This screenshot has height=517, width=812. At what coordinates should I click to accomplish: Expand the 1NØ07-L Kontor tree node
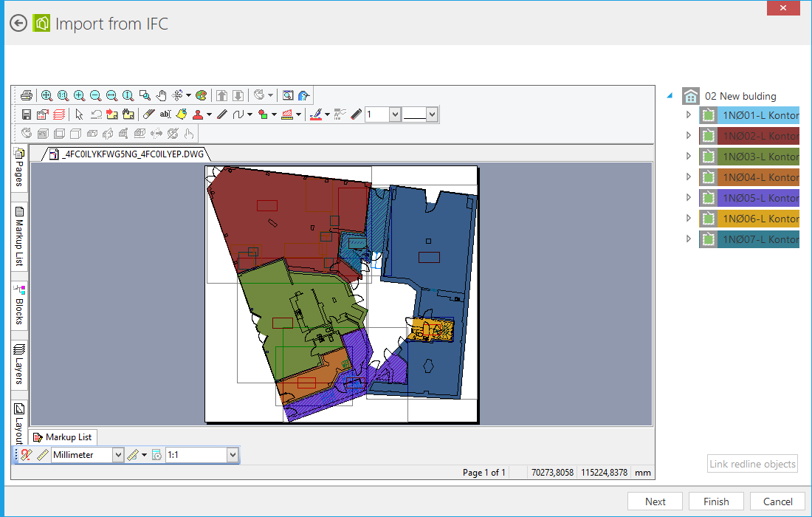click(x=688, y=239)
